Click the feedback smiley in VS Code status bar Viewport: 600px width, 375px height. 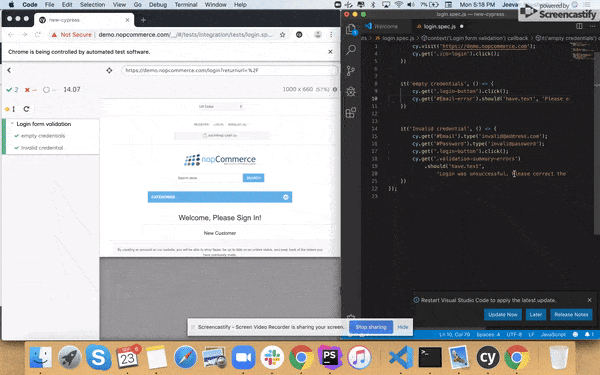(x=575, y=334)
